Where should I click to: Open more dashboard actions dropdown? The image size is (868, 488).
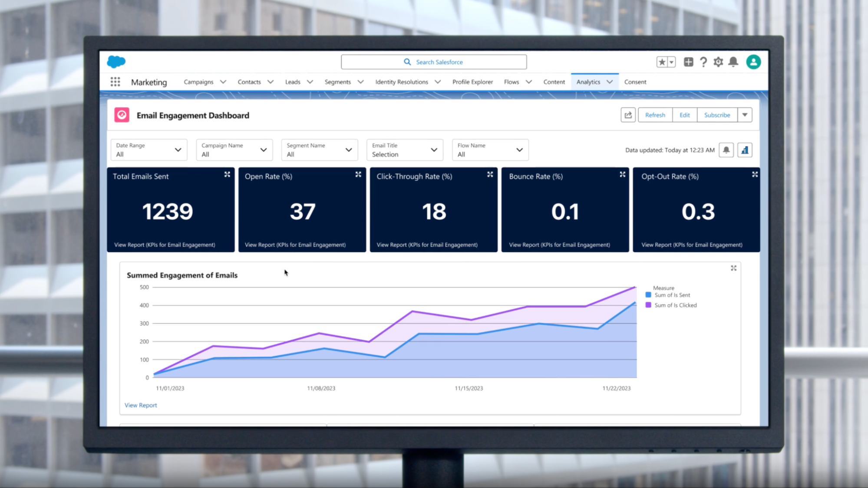click(745, 115)
